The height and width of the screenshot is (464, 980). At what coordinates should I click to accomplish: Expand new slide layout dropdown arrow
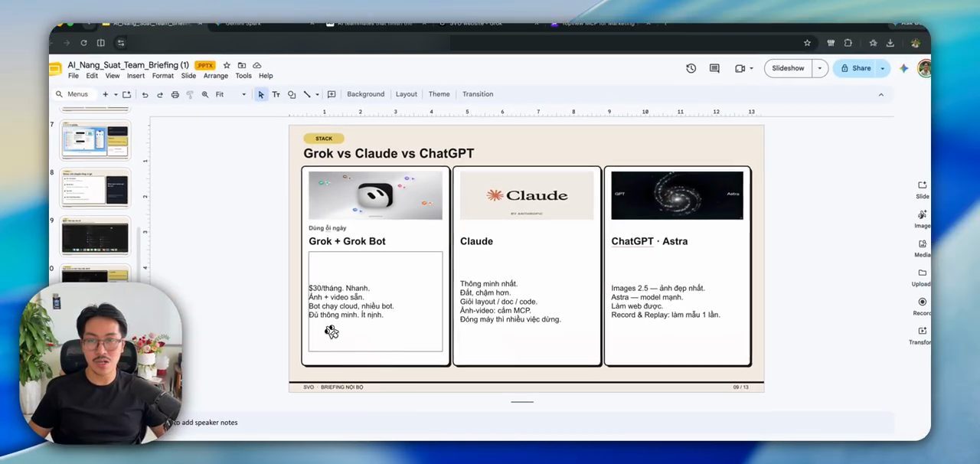(116, 95)
